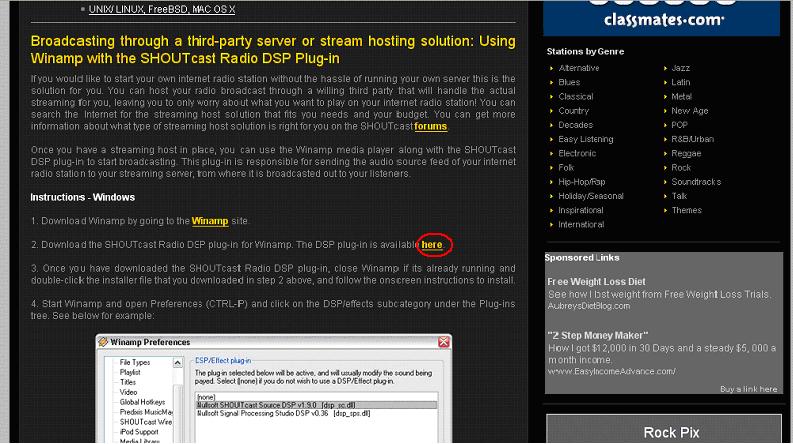Screen dimensions: 793x444
Task: Select the R&B/Urban genre
Action: [692, 139]
